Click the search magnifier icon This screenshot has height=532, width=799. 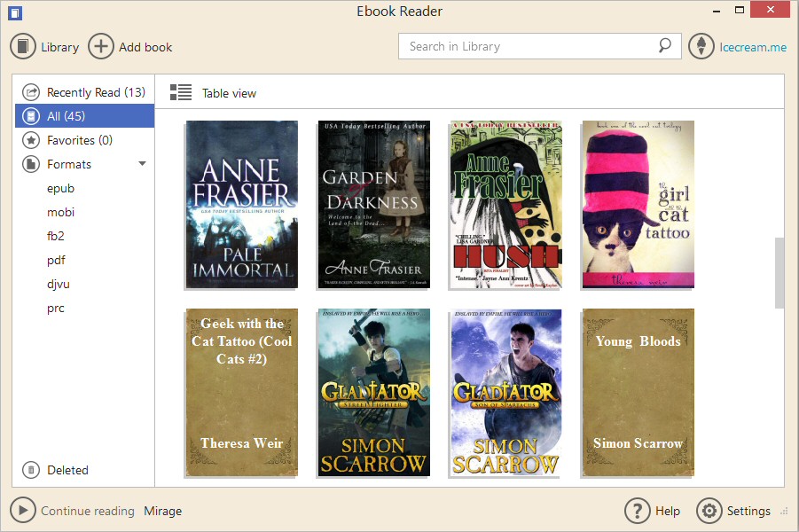(x=665, y=46)
